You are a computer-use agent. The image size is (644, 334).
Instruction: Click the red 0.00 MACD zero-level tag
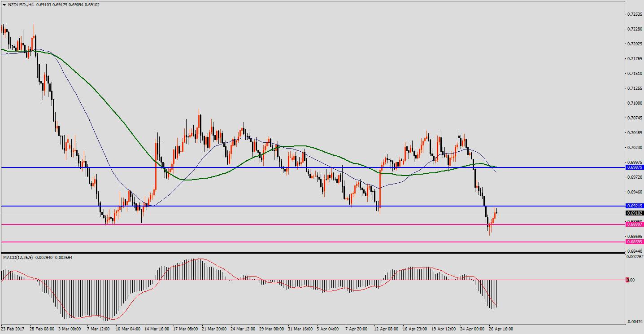point(630,280)
